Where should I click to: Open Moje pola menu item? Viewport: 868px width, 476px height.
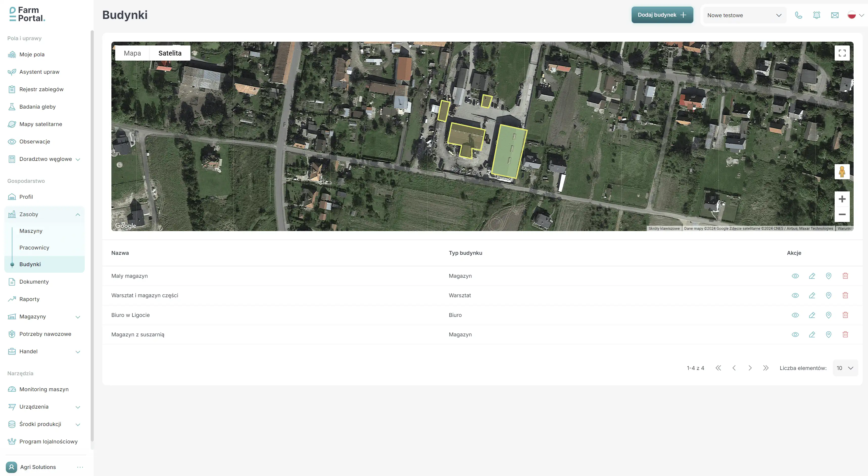tap(44, 55)
